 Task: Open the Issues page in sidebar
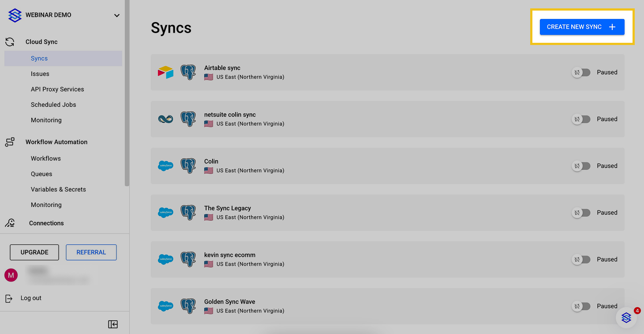coord(40,74)
